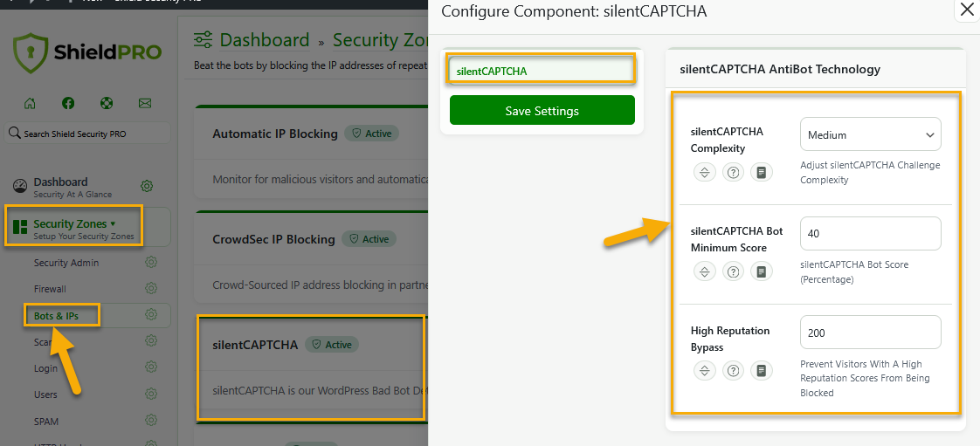Open Dashboard gear settings icon
980x446 pixels.
(x=147, y=186)
